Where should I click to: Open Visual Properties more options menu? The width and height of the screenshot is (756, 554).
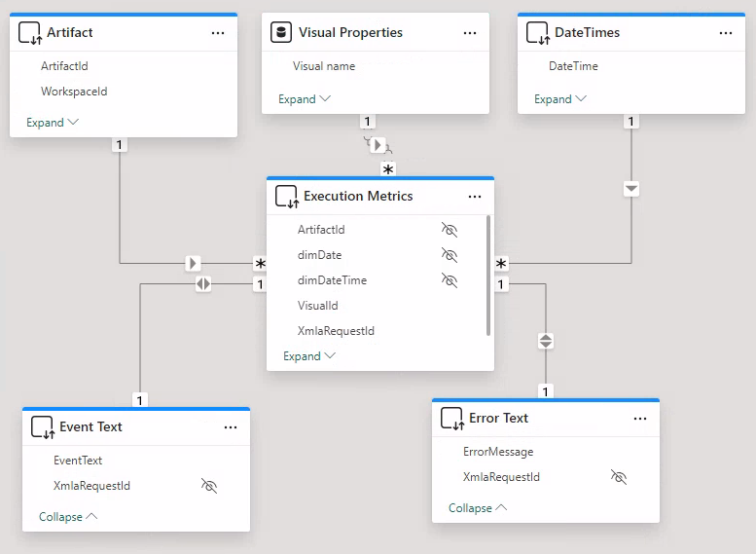[x=470, y=33]
